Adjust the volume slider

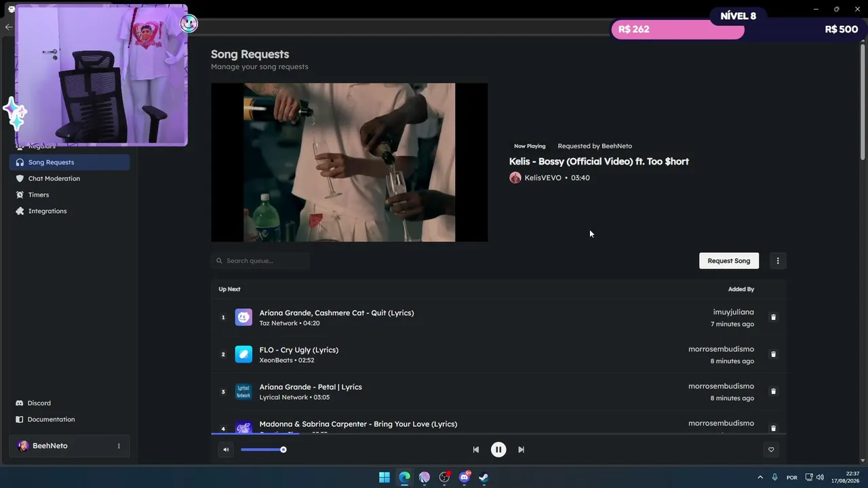pyautogui.click(x=262, y=449)
